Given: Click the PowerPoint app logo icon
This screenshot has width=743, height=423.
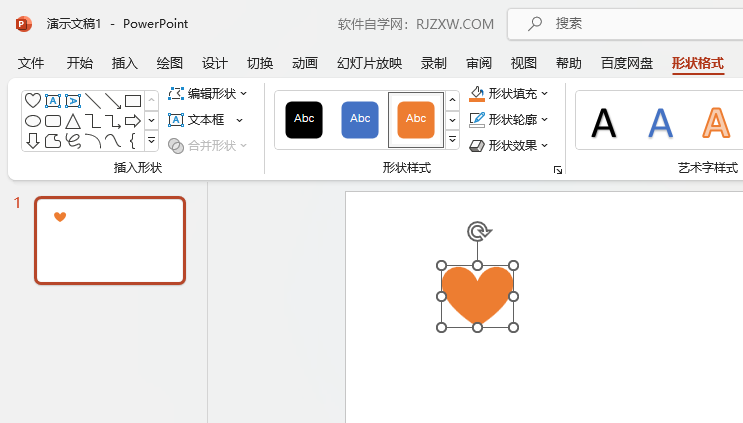Looking at the screenshot, I should [23, 24].
